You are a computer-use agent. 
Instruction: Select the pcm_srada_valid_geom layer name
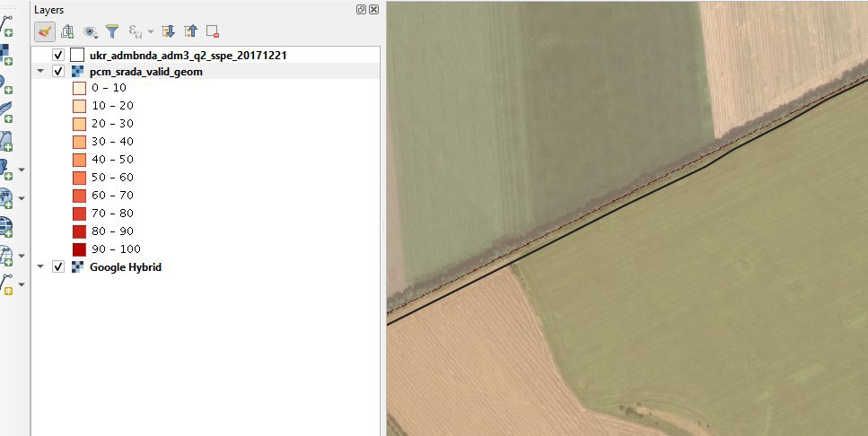click(x=146, y=72)
